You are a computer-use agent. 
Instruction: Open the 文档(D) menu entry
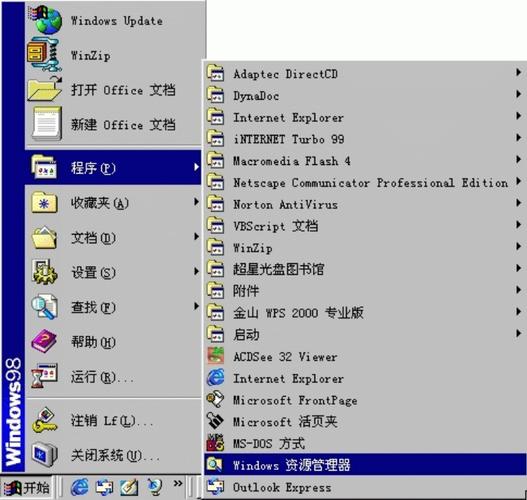pos(113,238)
